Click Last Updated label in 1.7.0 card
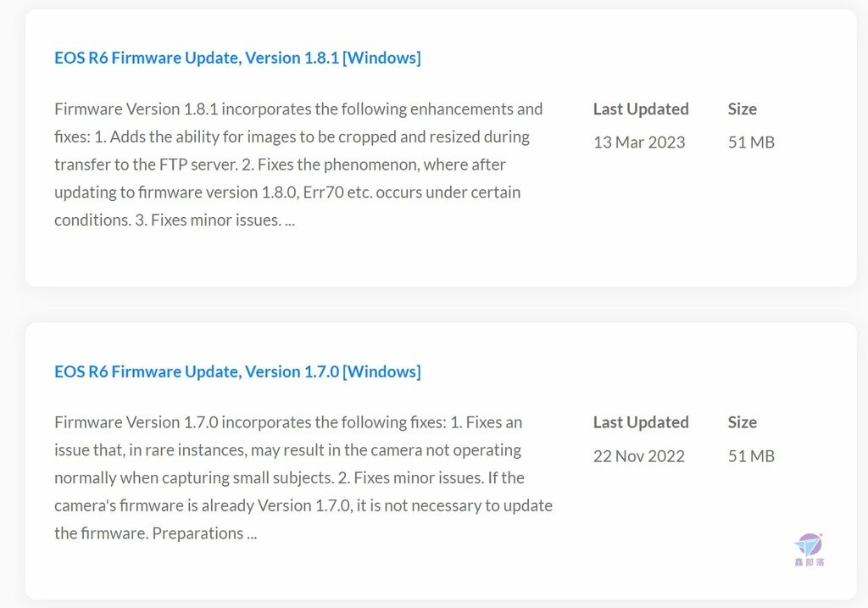The width and height of the screenshot is (868, 608). (641, 422)
